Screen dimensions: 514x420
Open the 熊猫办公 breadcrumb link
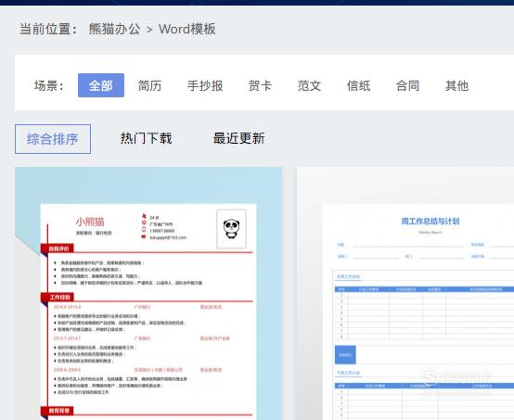[114, 29]
